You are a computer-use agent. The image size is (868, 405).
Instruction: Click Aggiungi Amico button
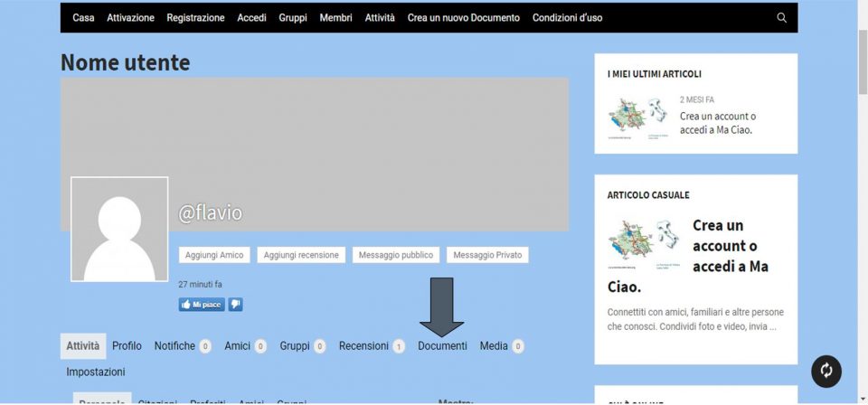[214, 255]
